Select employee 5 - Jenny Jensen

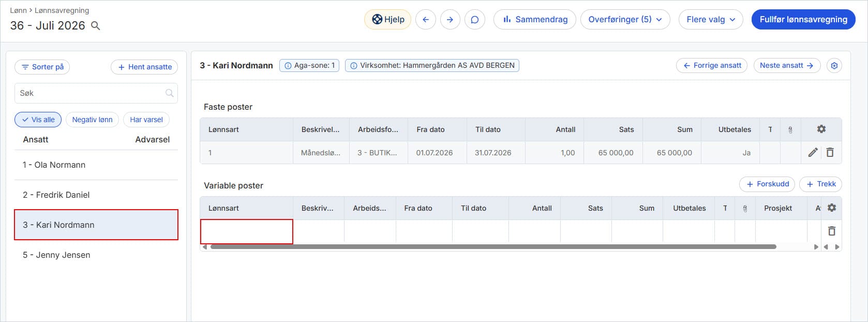click(96, 255)
